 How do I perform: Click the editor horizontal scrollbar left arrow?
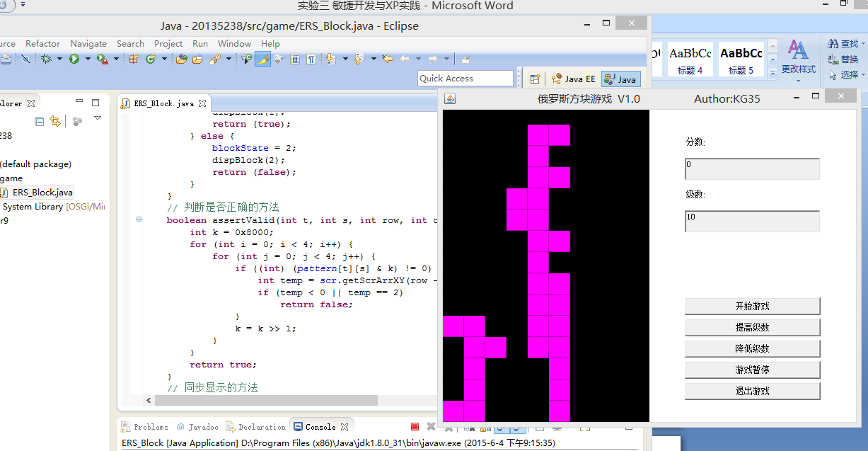pos(149,400)
